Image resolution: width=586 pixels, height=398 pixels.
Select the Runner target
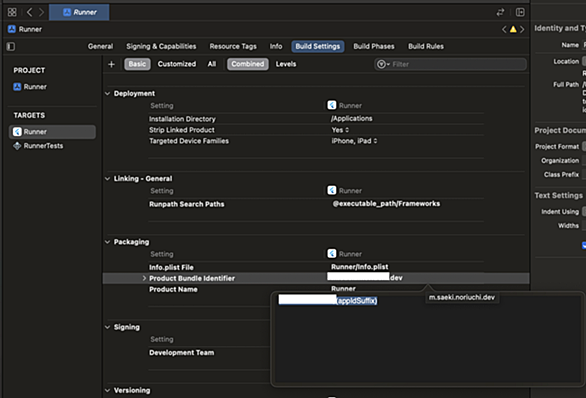(x=52, y=132)
